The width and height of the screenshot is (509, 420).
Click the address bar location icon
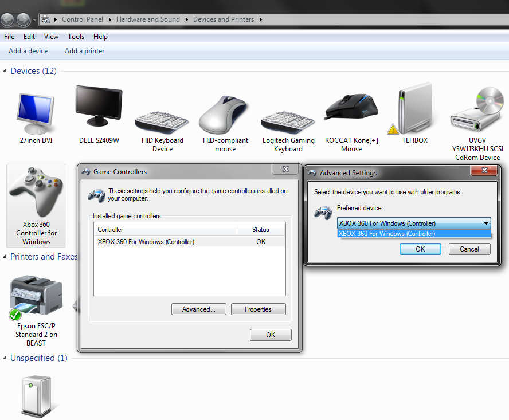coord(45,19)
